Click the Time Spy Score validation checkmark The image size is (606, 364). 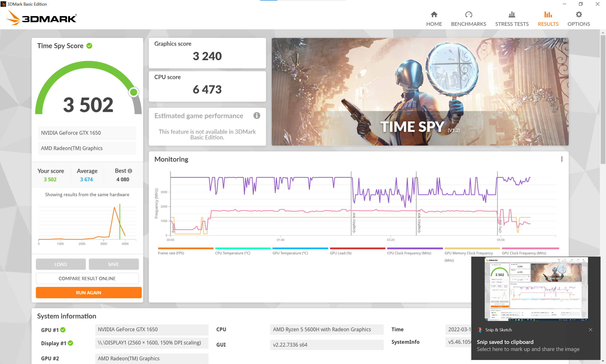pos(89,46)
